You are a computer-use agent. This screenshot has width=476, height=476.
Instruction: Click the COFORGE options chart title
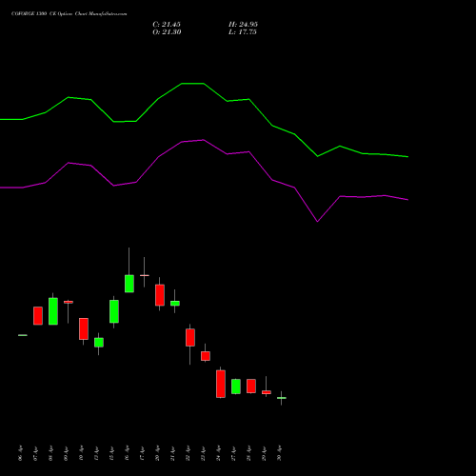69,13
